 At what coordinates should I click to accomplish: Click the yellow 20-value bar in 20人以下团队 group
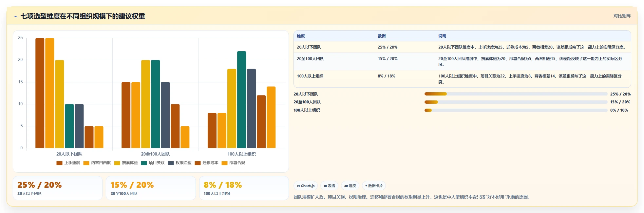[x=59, y=104]
